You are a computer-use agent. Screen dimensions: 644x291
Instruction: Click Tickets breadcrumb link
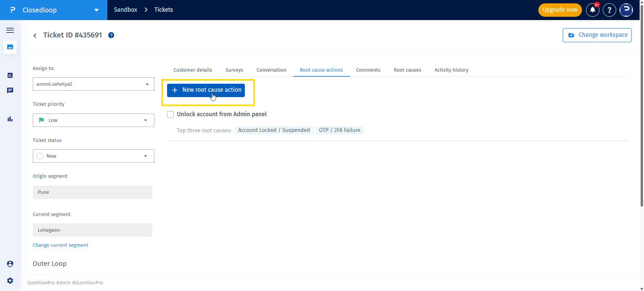pyautogui.click(x=164, y=10)
